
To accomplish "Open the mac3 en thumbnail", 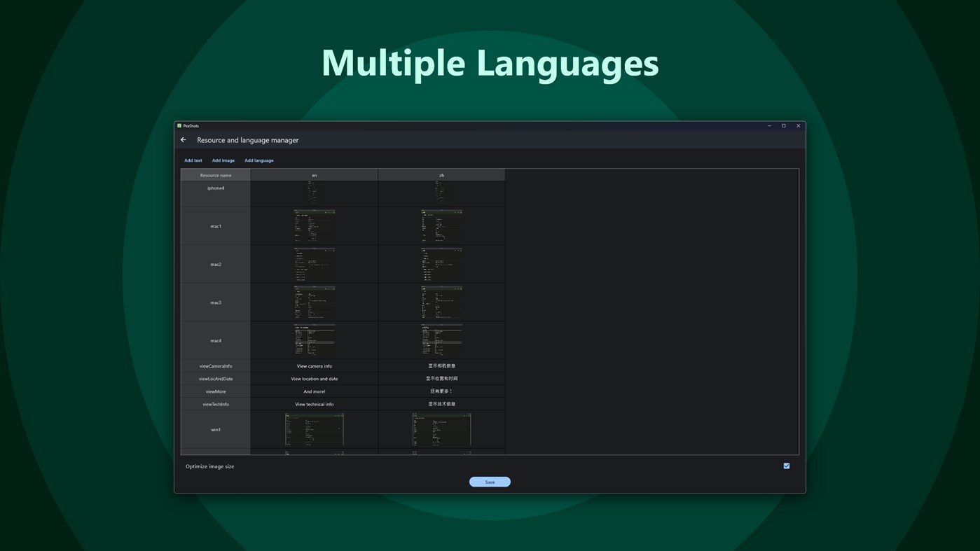I will point(315,302).
